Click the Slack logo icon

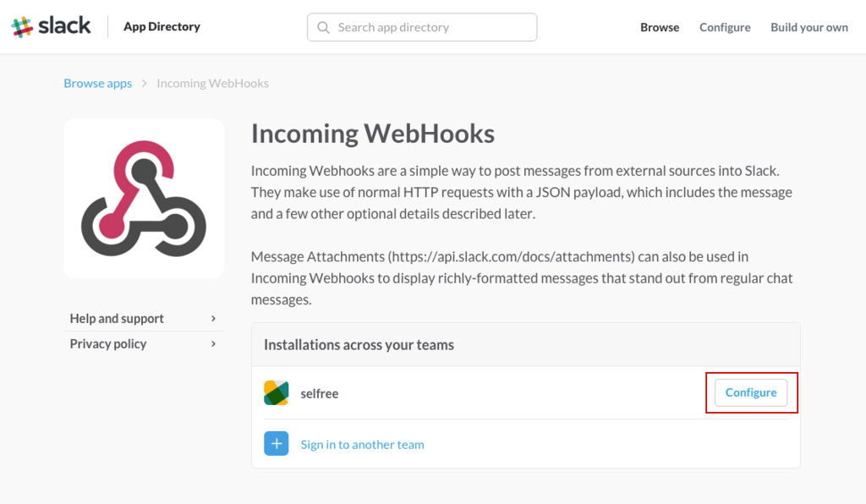22,26
